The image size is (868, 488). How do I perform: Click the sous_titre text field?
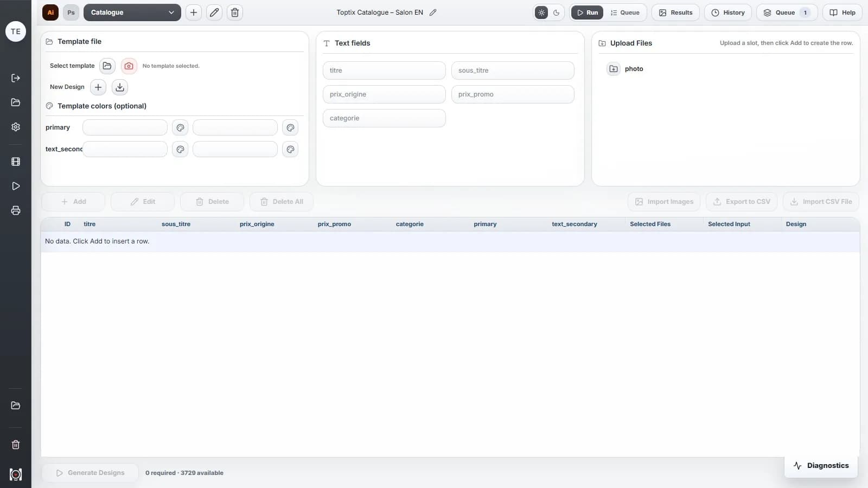point(513,70)
